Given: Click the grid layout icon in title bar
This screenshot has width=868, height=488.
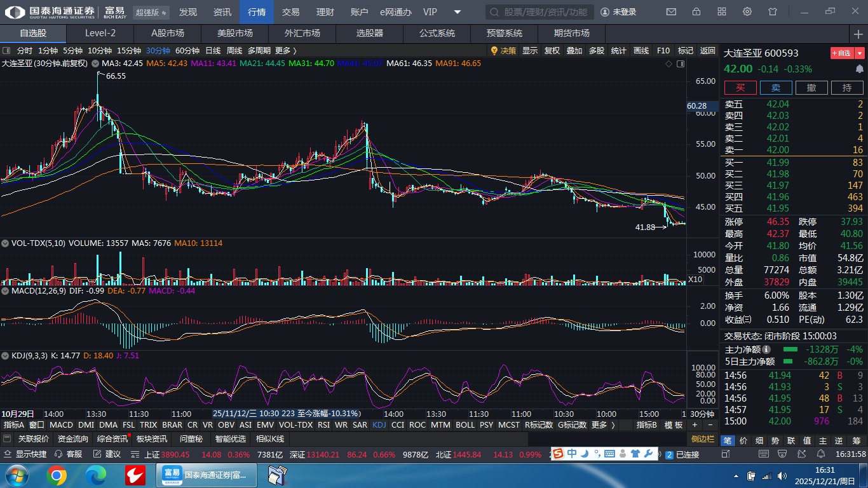Looking at the screenshot, I should (x=722, y=12).
